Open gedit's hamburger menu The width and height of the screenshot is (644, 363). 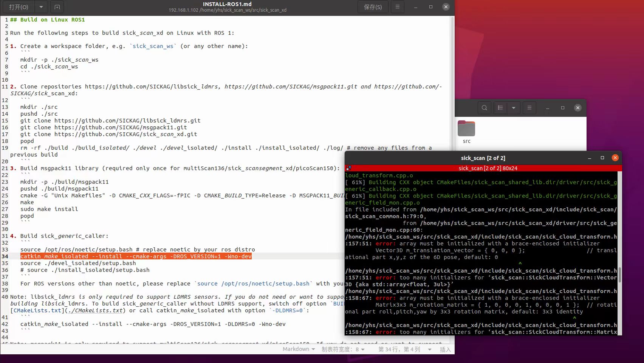click(397, 7)
